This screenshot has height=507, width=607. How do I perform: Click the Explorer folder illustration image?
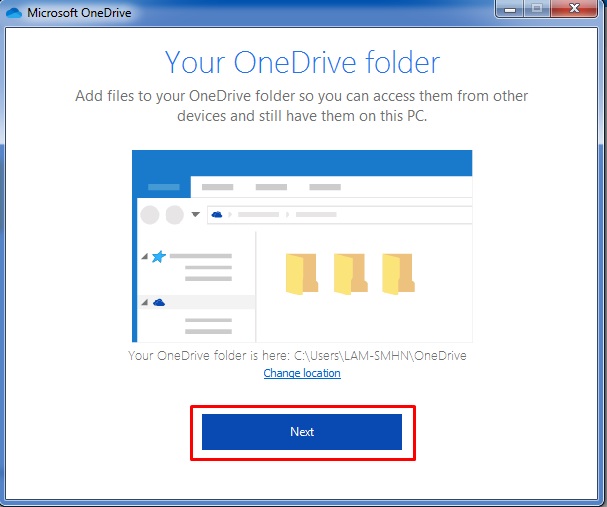point(302,246)
